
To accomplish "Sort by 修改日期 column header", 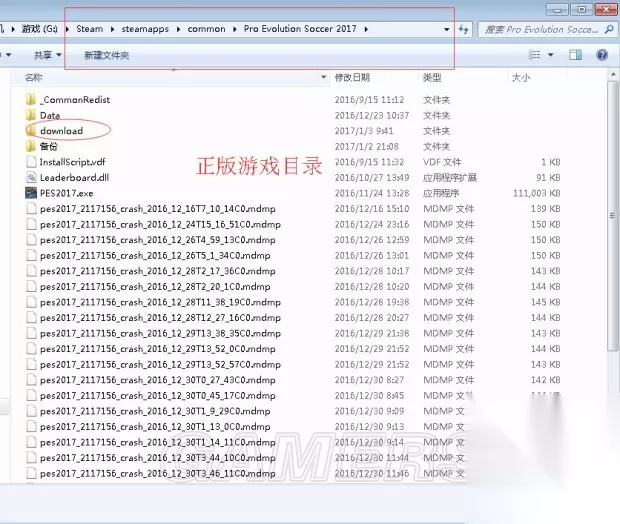I will (x=352, y=78).
